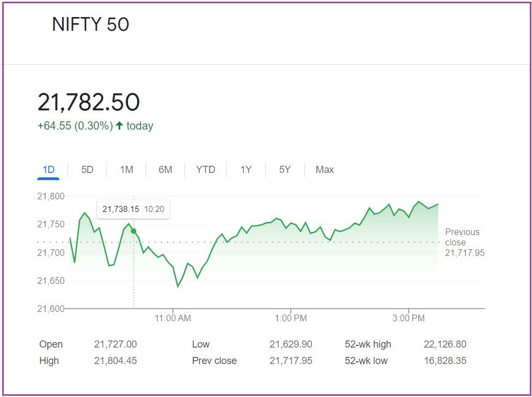Switch chart to the 1Y range
Screen dimensions: 532x397
(246, 170)
